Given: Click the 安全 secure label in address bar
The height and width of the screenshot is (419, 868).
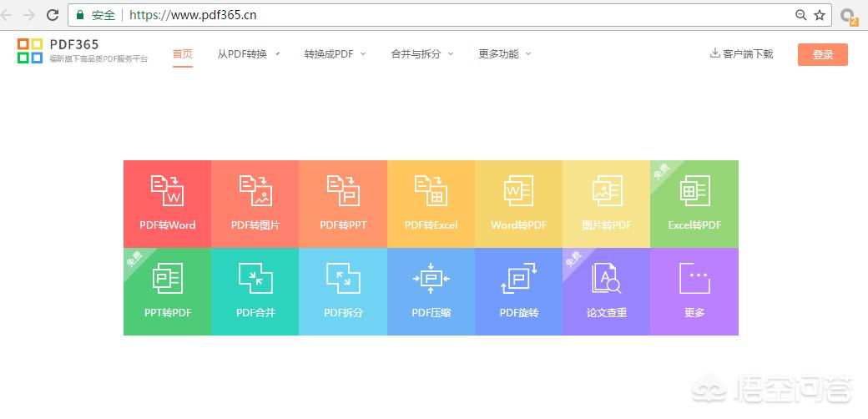Looking at the screenshot, I should click(x=103, y=15).
